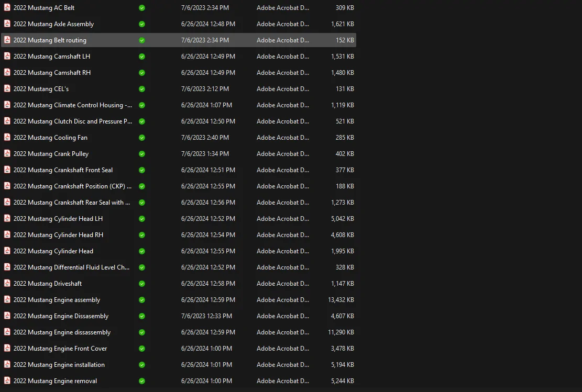Select file name 2022 Mustang Engine removal
The height and width of the screenshot is (392, 582).
click(55, 381)
